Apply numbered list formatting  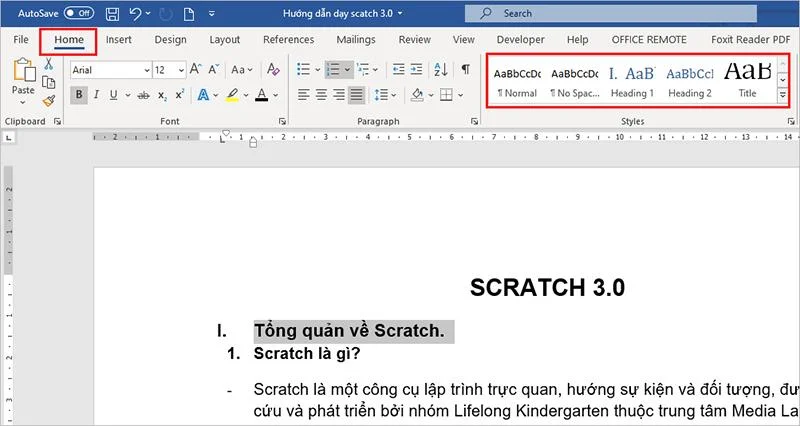point(333,69)
